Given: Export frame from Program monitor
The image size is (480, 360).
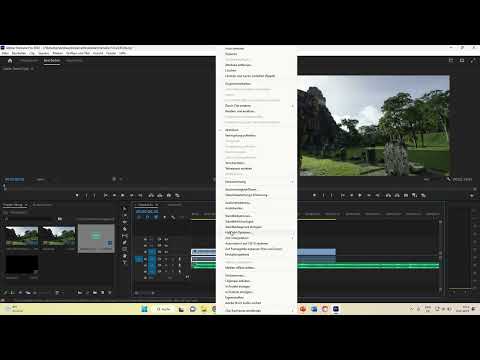Looking at the screenshot, I should [406, 195].
